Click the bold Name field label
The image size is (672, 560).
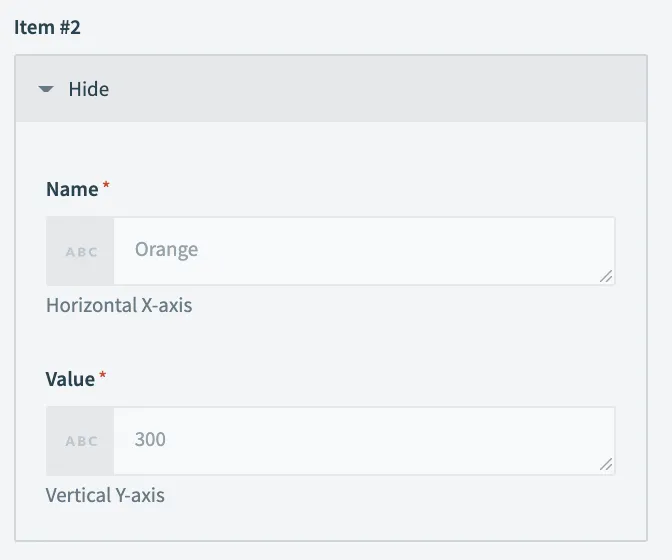(72, 189)
